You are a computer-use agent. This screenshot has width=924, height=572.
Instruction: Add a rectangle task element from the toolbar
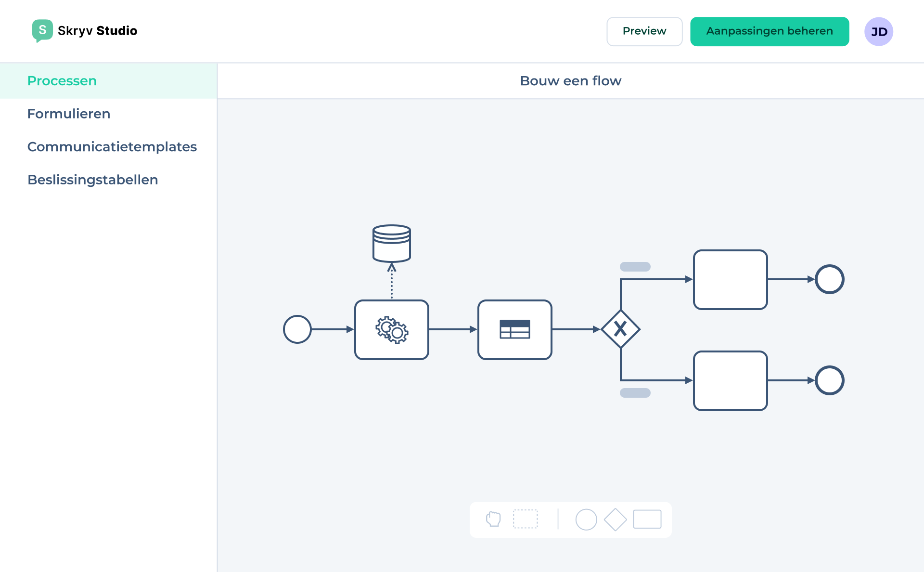tap(647, 520)
